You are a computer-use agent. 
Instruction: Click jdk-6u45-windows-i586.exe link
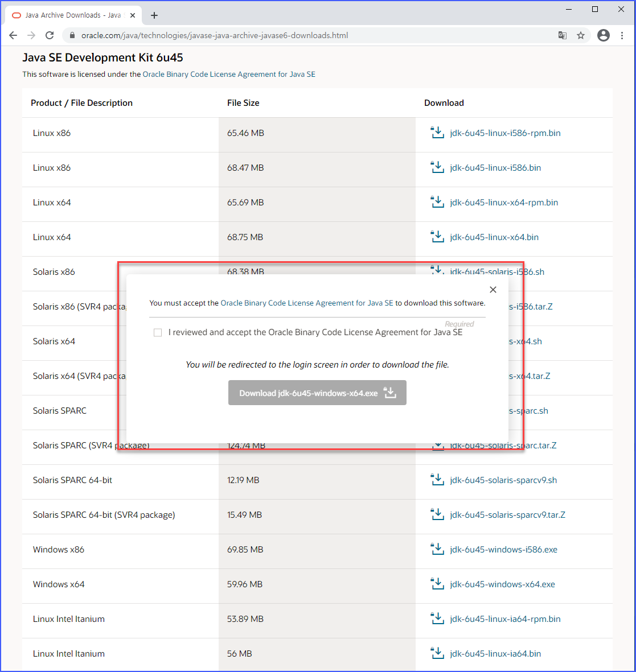coord(503,550)
